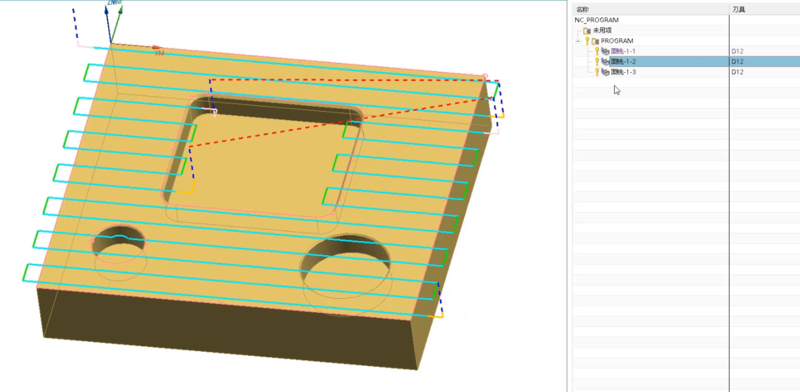Click the PROGRAM folder icon
This screenshot has width=800, height=392.
tap(595, 41)
